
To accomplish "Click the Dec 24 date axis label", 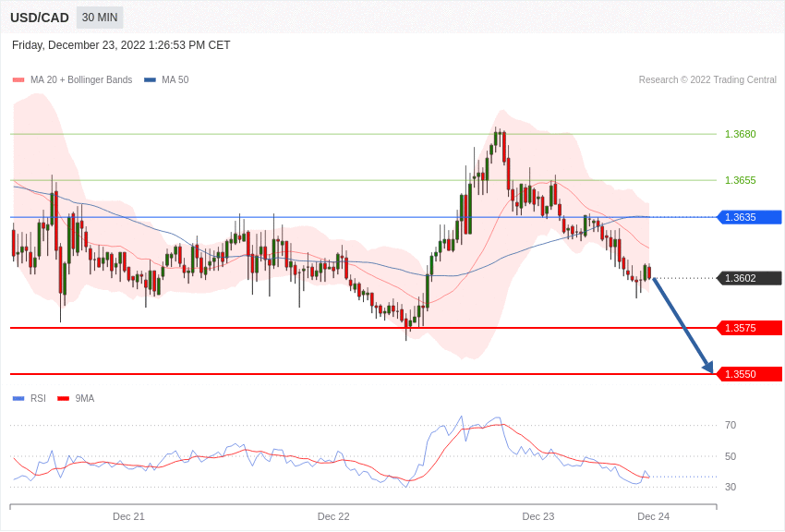I will click(x=653, y=516).
